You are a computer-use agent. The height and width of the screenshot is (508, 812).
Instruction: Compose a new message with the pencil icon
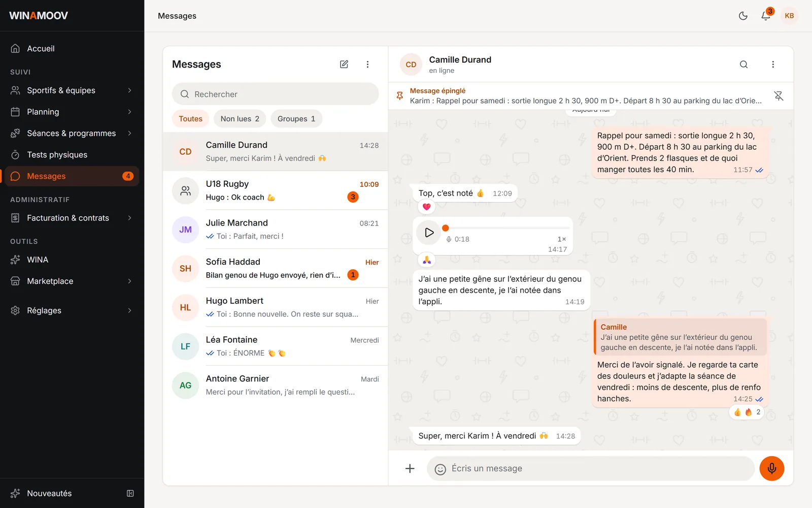(x=344, y=64)
